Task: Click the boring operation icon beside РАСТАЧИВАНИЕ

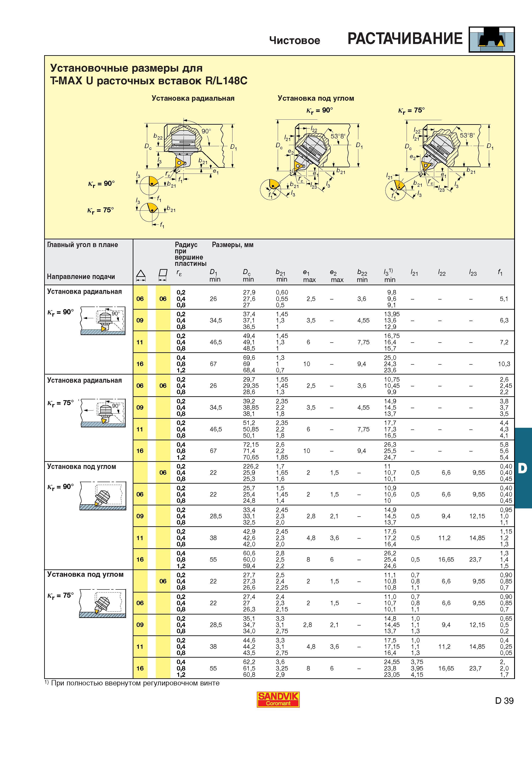Action: click(491, 40)
